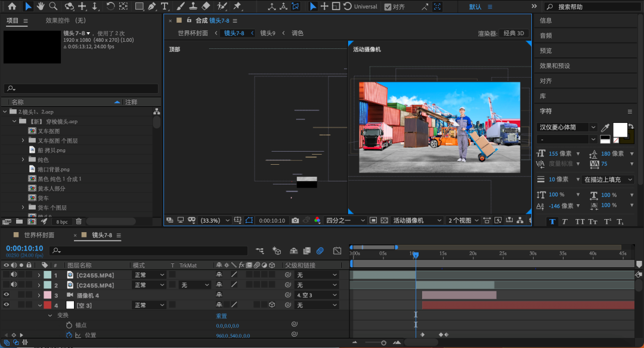Click the snapshot camera icon in viewer

coord(295,220)
